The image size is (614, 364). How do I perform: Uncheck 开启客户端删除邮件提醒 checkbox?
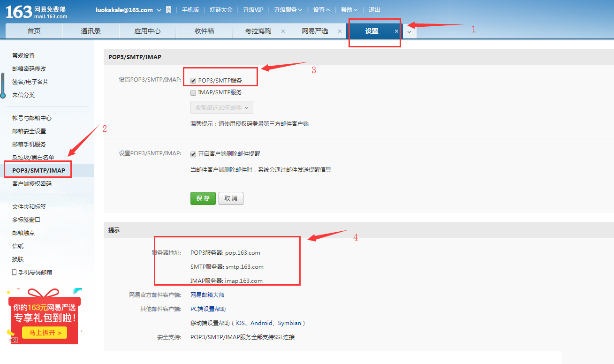pyautogui.click(x=193, y=154)
